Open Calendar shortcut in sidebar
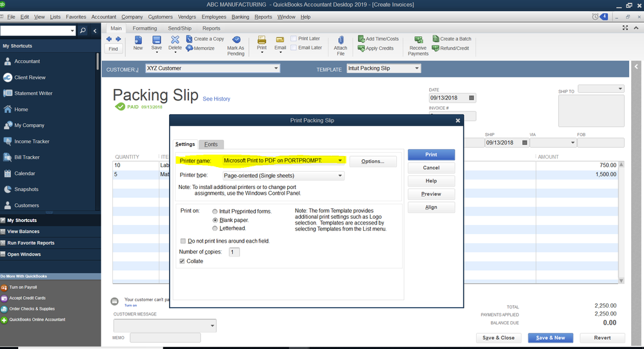Viewport: 644px width, 349px height. [25, 174]
